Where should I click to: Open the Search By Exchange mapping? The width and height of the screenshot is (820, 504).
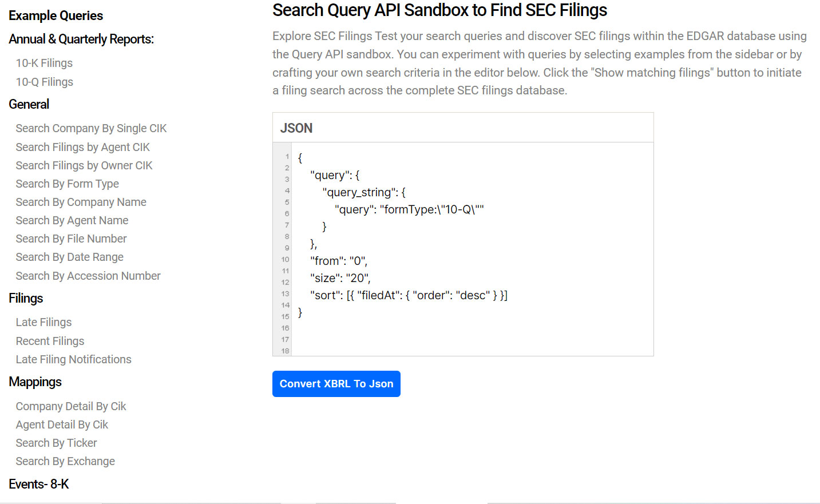point(65,461)
